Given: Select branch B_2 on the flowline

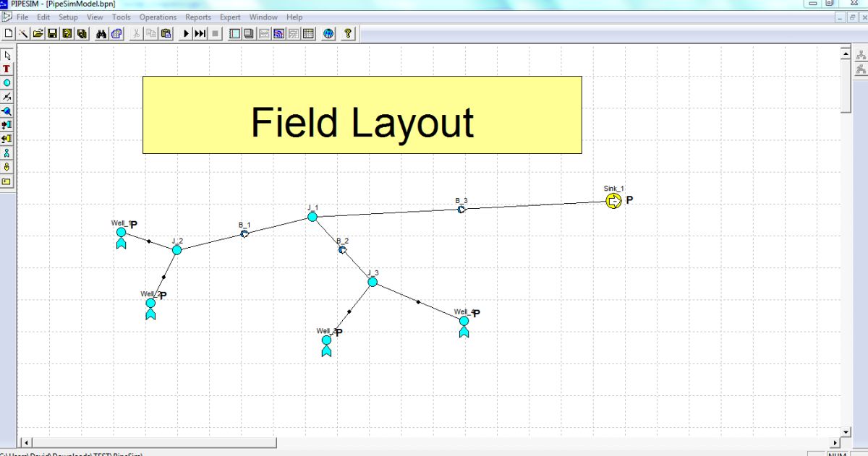Looking at the screenshot, I should coord(342,249).
